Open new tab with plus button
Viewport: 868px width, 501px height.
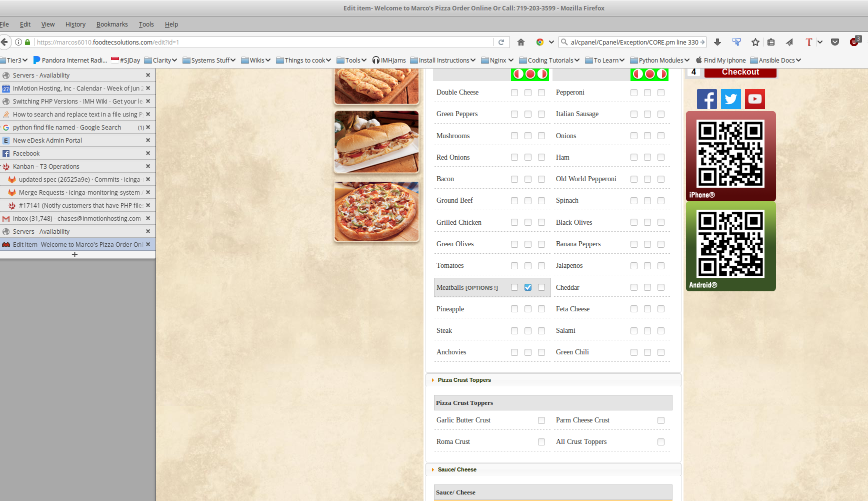point(74,254)
